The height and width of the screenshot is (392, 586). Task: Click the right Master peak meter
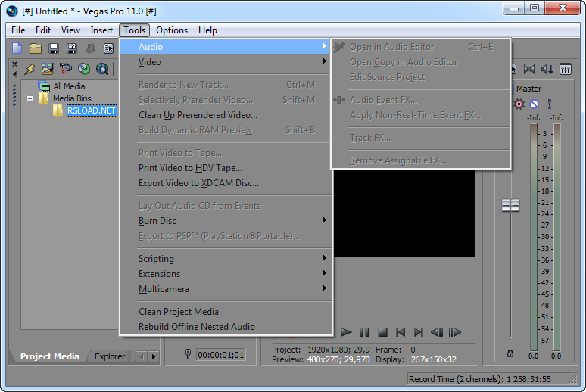click(556, 237)
